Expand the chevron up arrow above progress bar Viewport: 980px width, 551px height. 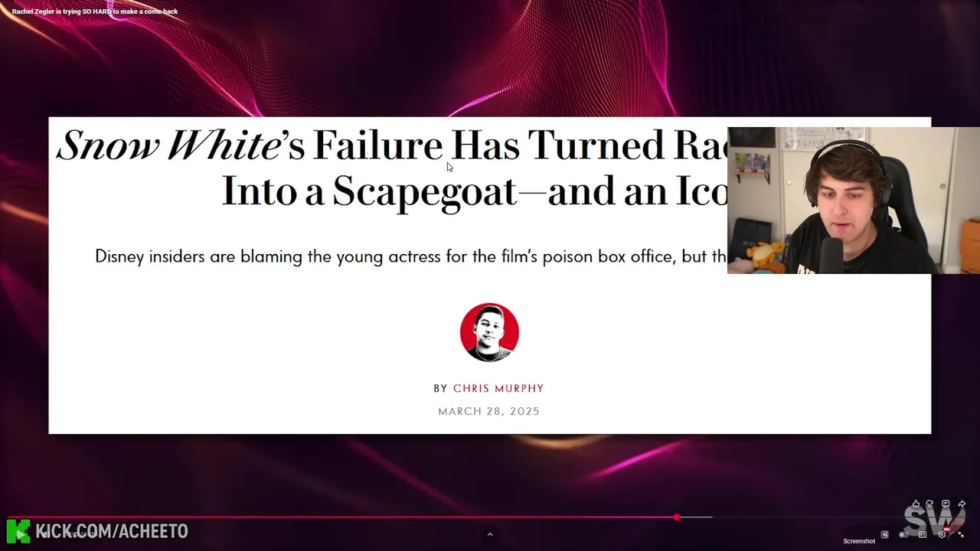pos(490,534)
